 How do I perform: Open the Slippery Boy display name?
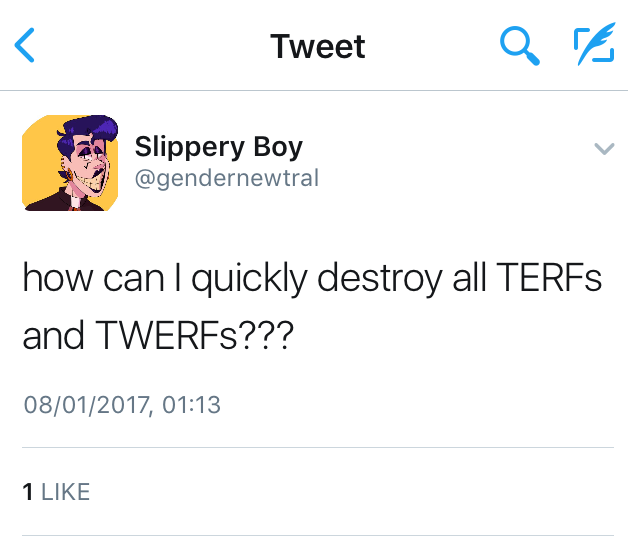pyautogui.click(x=218, y=147)
